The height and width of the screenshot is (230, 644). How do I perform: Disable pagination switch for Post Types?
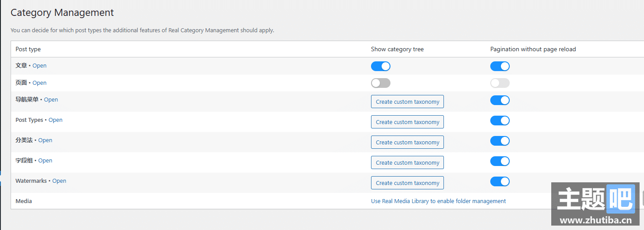coord(500,121)
